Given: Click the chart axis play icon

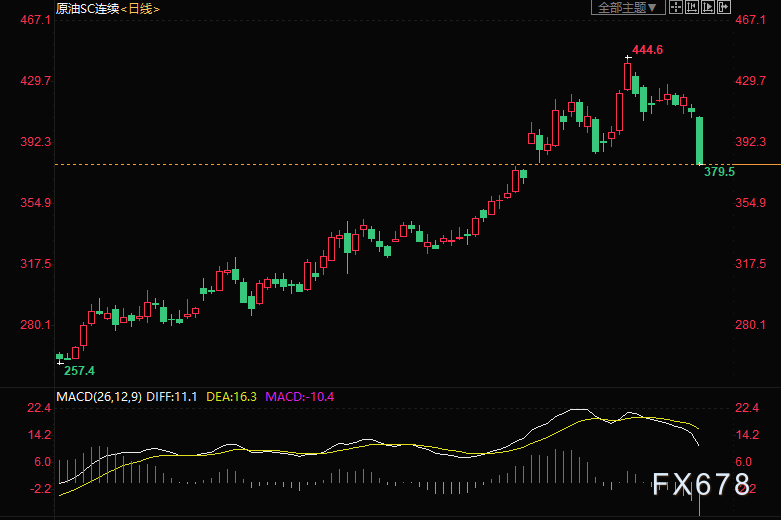Looking at the screenshot, I should point(707,7).
